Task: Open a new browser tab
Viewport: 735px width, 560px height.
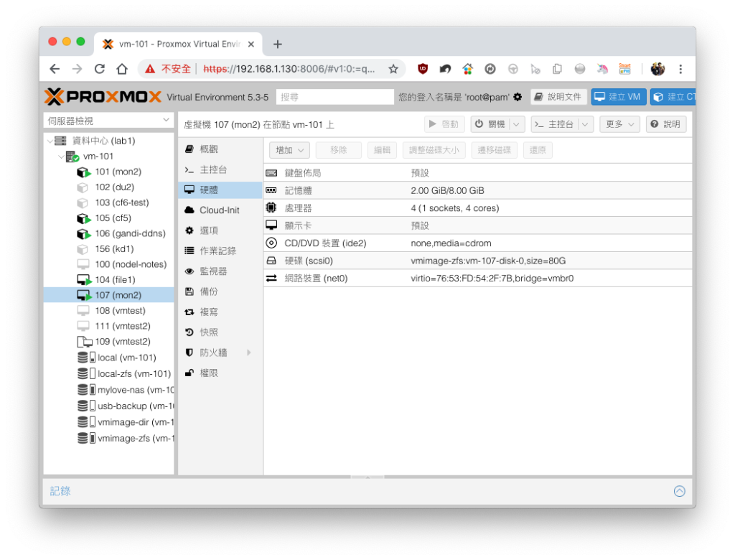Action: [278, 44]
